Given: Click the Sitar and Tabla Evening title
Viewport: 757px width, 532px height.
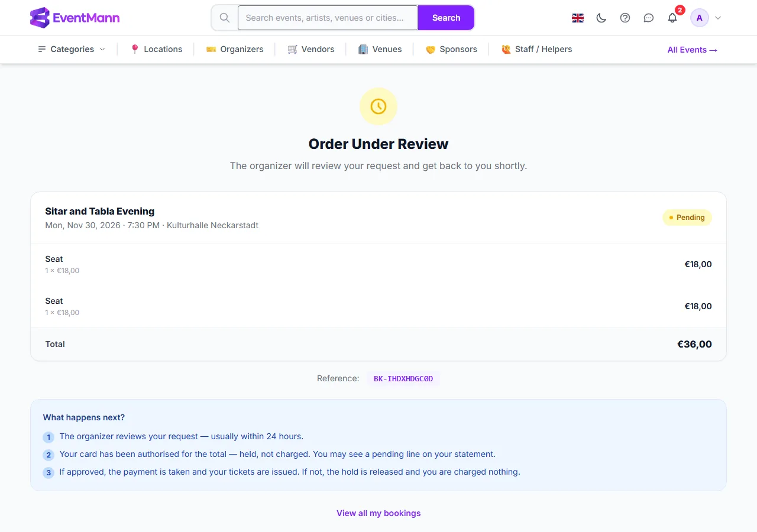Looking at the screenshot, I should pos(100,211).
